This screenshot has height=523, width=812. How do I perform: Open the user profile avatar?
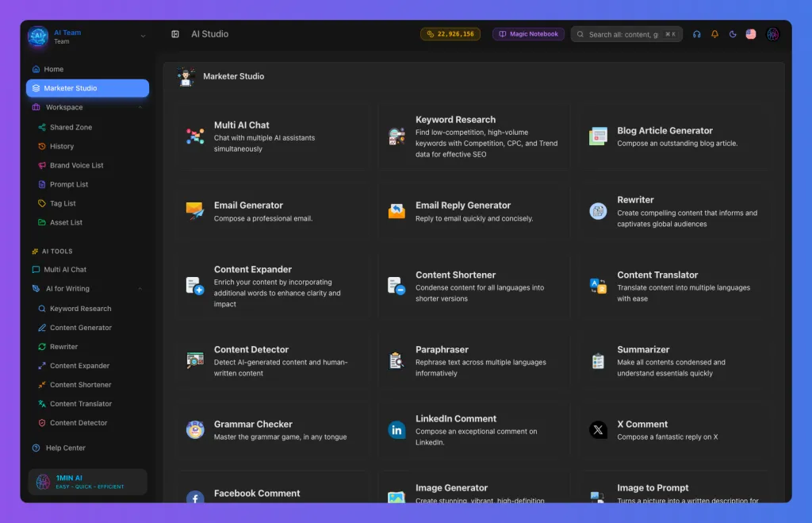[x=772, y=34]
